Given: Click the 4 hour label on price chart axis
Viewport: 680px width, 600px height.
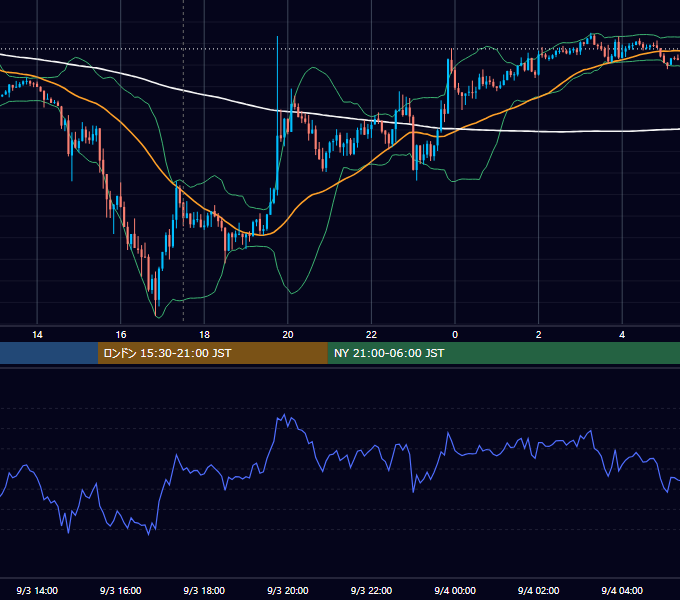Looking at the screenshot, I should click(622, 335).
